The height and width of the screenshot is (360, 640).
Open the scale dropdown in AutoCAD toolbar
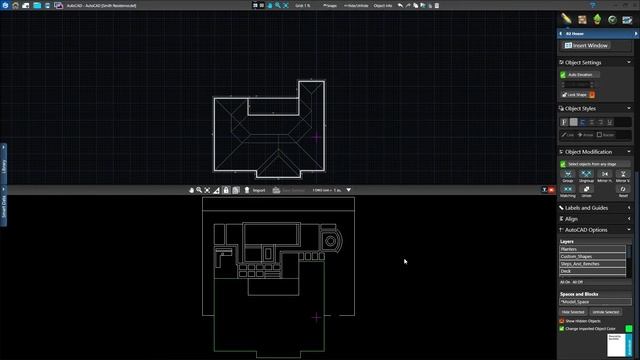[x=349, y=190]
